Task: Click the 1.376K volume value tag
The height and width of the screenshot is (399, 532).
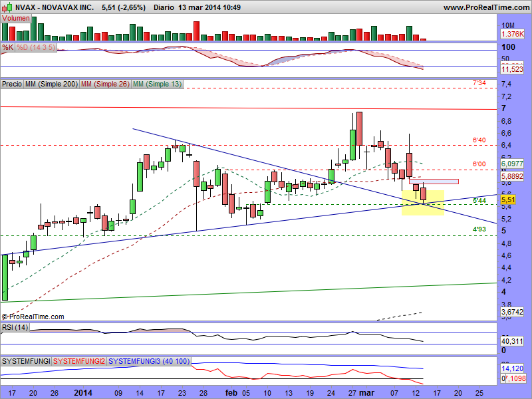Action: tap(512, 33)
